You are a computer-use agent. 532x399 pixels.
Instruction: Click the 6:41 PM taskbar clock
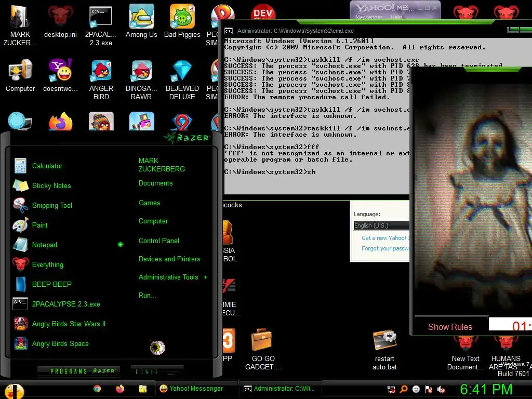(x=486, y=389)
